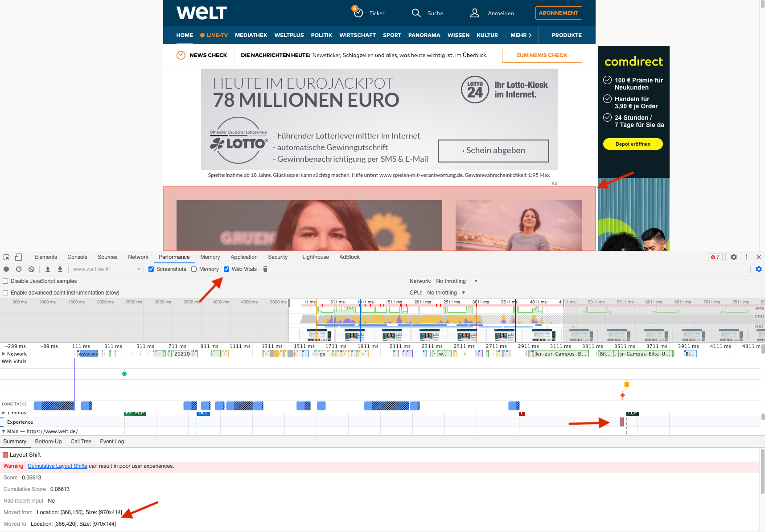Image resolution: width=765 pixels, height=532 pixels.
Task: Switch to the Console tab
Action: pyautogui.click(x=77, y=257)
